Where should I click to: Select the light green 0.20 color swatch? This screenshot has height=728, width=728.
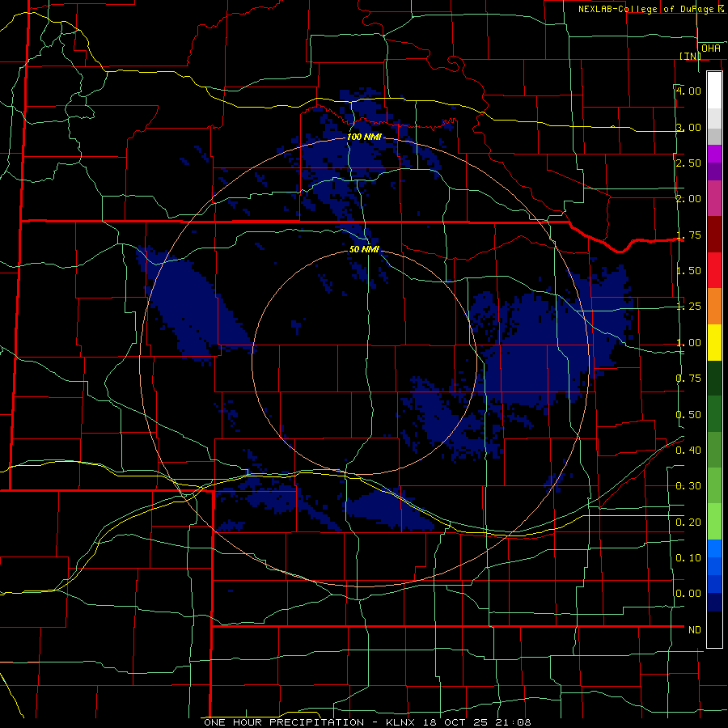(x=714, y=522)
